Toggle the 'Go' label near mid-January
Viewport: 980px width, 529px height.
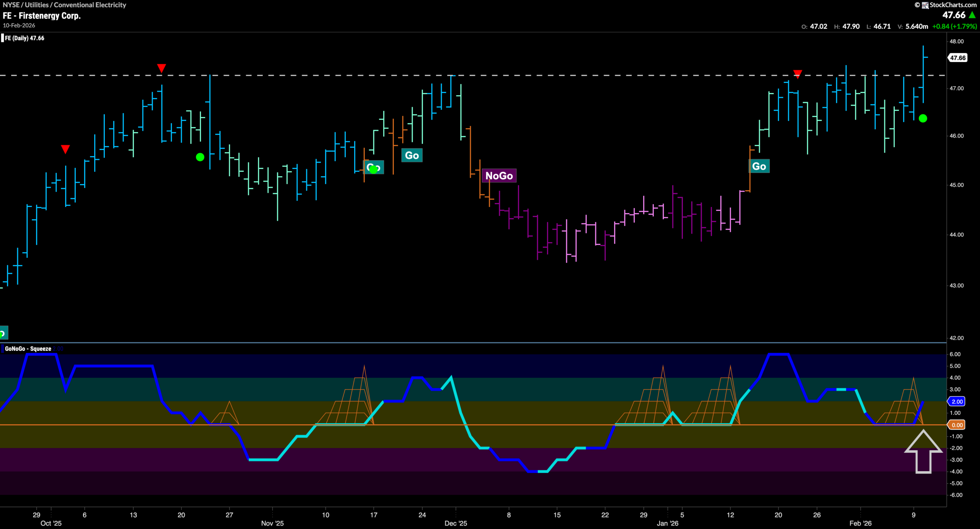(x=759, y=166)
